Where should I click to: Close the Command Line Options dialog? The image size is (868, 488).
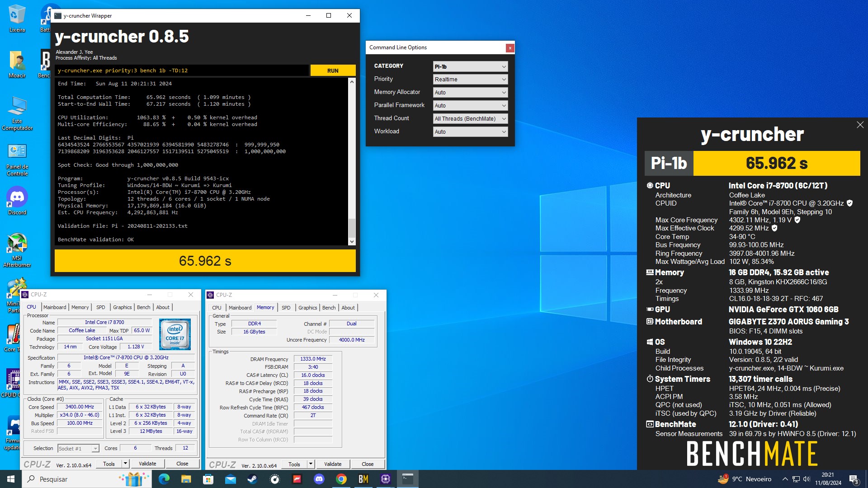click(x=510, y=47)
